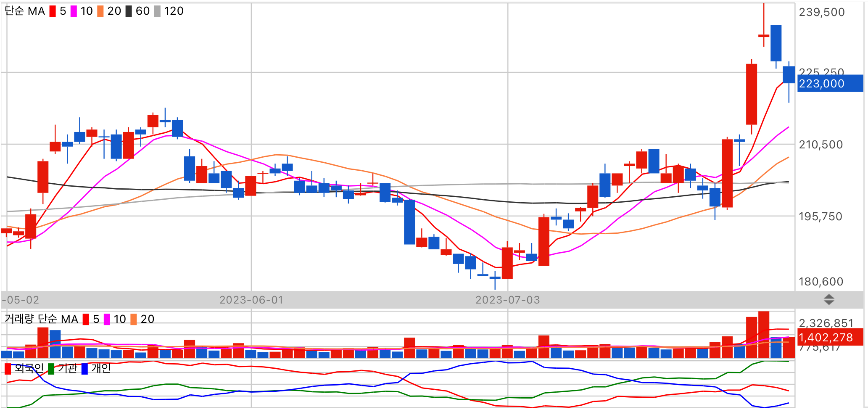Click the tallest red volume bar

(x=764, y=335)
